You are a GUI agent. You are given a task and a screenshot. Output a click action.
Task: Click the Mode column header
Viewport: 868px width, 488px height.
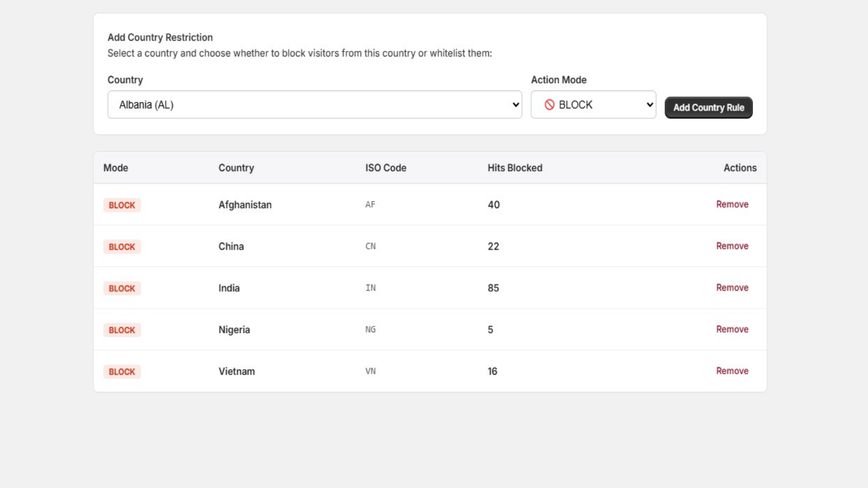pyautogui.click(x=116, y=168)
